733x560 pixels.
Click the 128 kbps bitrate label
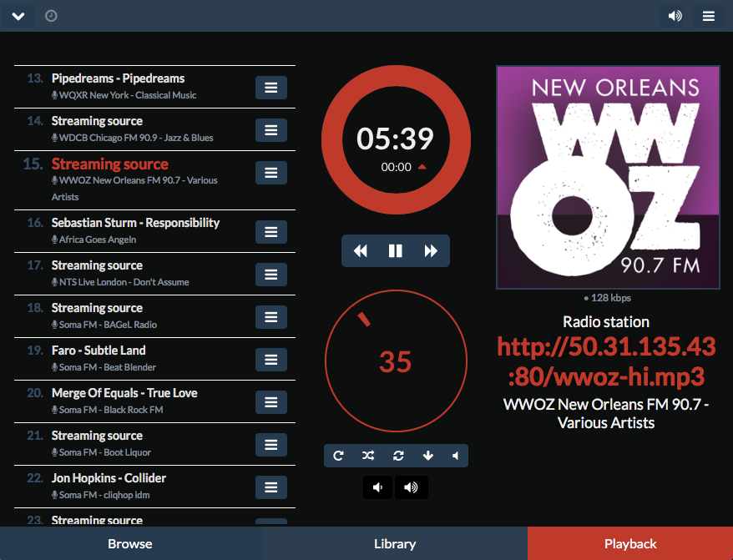pyautogui.click(x=607, y=298)
